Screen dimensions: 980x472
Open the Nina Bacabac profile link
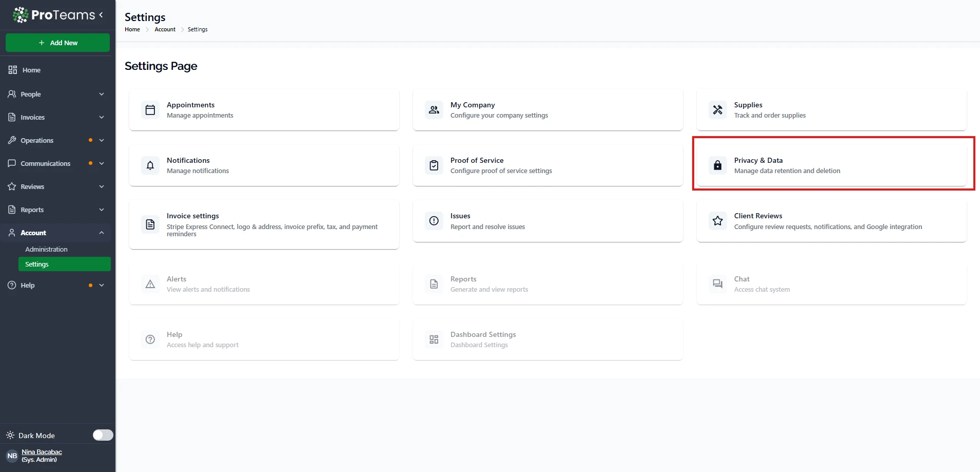[x=42, y=452]
